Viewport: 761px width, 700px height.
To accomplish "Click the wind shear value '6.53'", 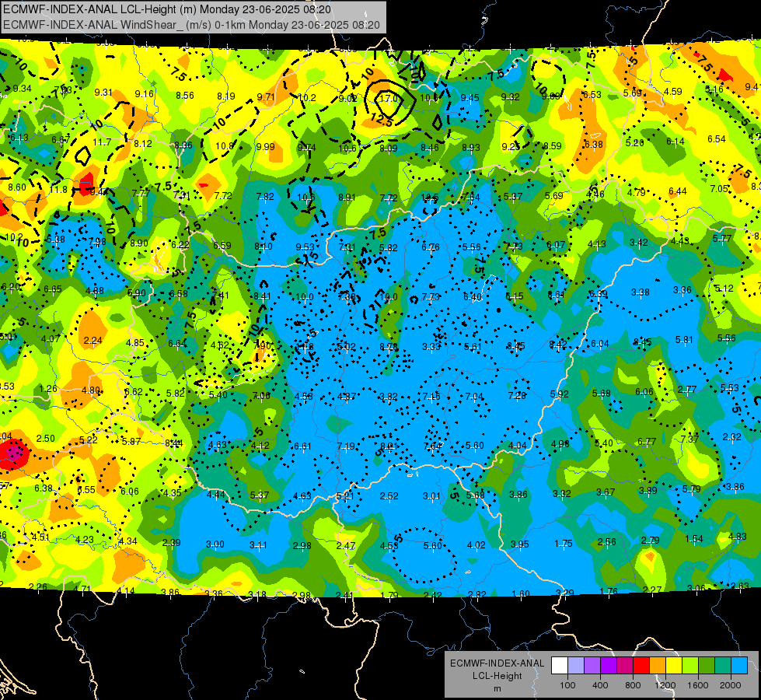I will 592,95.
